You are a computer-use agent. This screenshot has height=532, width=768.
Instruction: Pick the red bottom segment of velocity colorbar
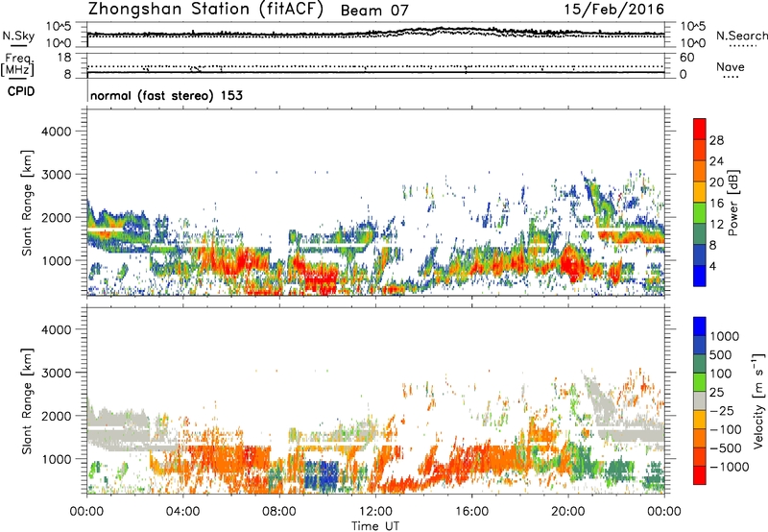coord(700,475)
